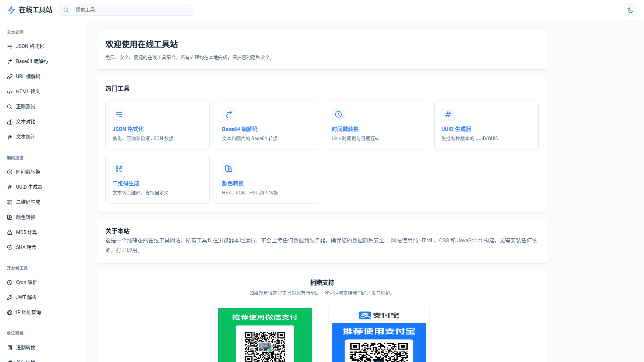Click the MD5 计算 lock icon in sidebar
Viewport: 644px width, 362px height.
(x=10, y=232)
